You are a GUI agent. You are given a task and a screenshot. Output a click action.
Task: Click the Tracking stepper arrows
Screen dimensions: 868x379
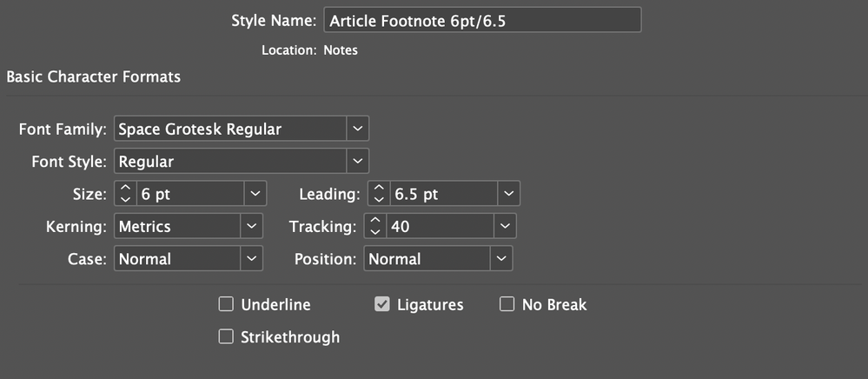[375, 226]
